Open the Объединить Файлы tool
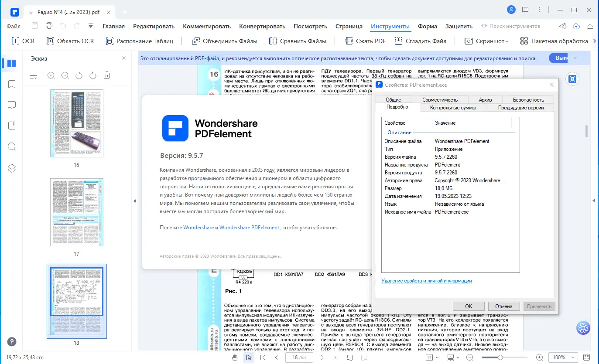The width and height of the screenshot is (599, 364). point(224,41)
